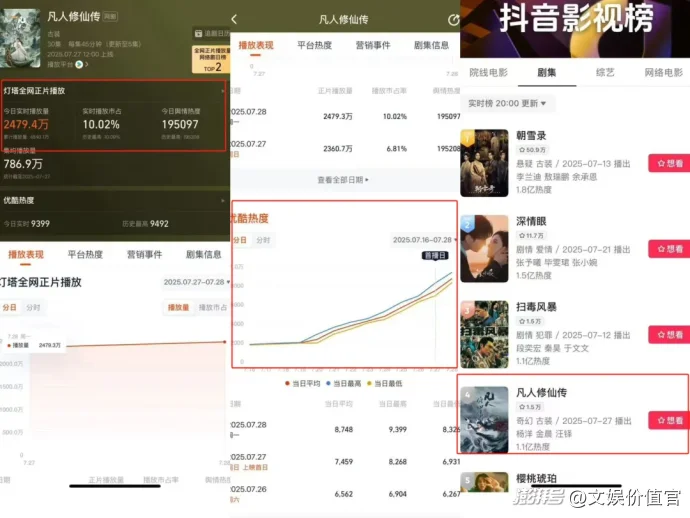
Task: Click the 想看 heart button for 深情眼
Action: pos(669,249)
